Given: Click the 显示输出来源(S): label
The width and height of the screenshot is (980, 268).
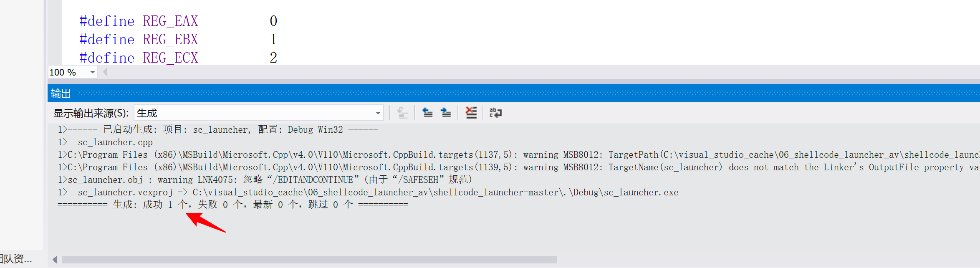Looking at the screenshot, I should coord(91,113).
